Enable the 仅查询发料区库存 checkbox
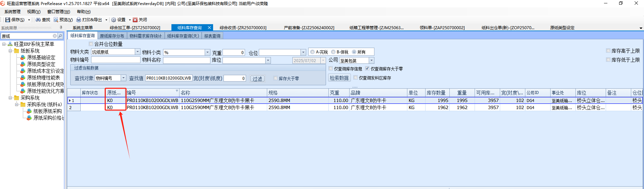 (355, 78)
